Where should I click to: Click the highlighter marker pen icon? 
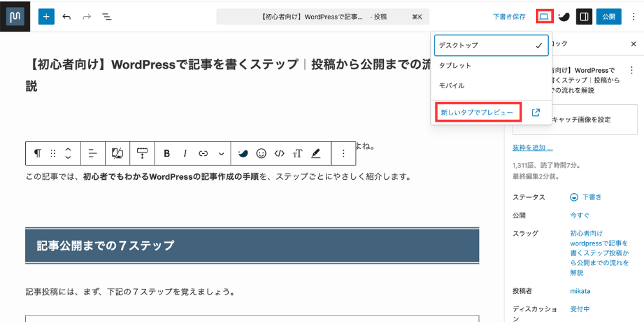316,153
